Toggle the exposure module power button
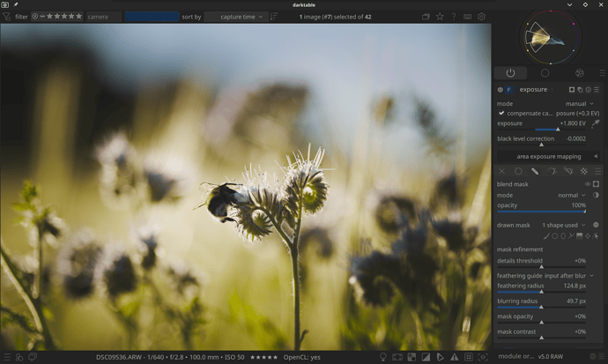This screenshot has width=608, height=364. 500,90
